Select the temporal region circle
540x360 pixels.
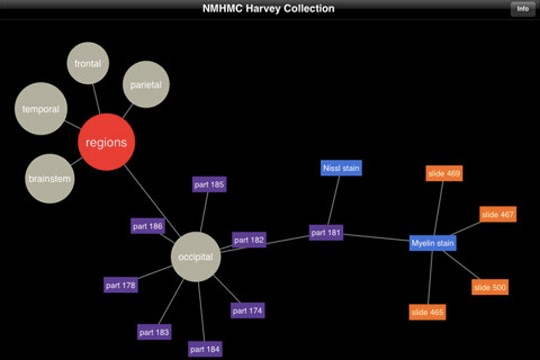click(x=41, y=109)
